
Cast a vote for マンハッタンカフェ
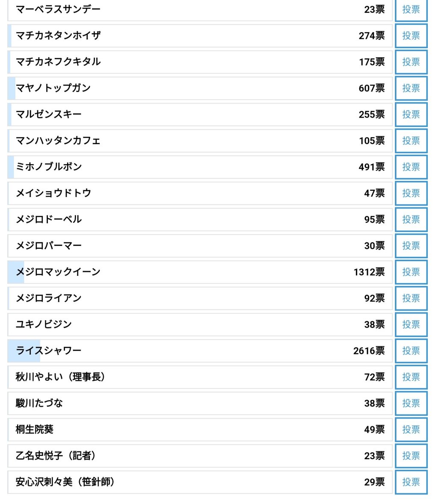point(411,141)
